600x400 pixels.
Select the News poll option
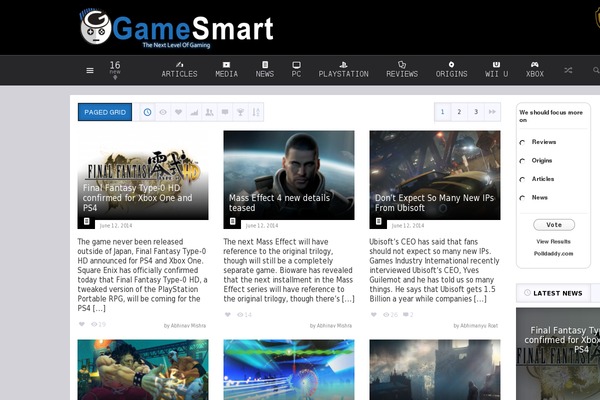tap(522, 198)
